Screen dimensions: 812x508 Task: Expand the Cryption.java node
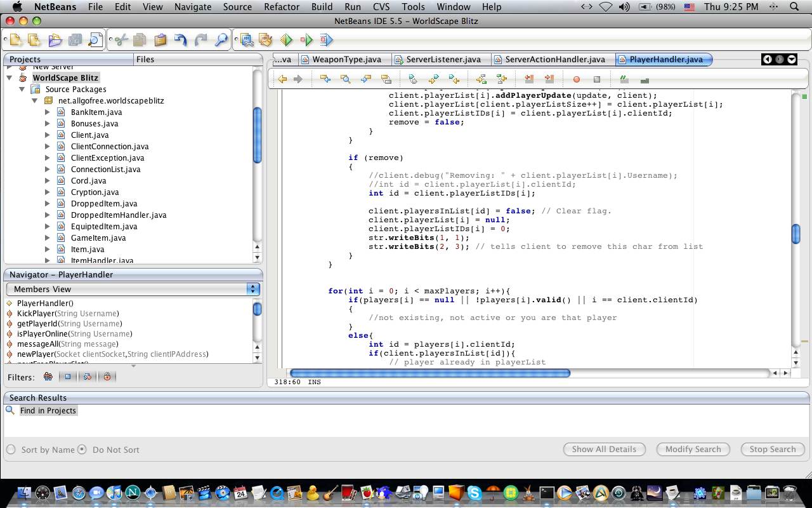[x=48, y=192]
